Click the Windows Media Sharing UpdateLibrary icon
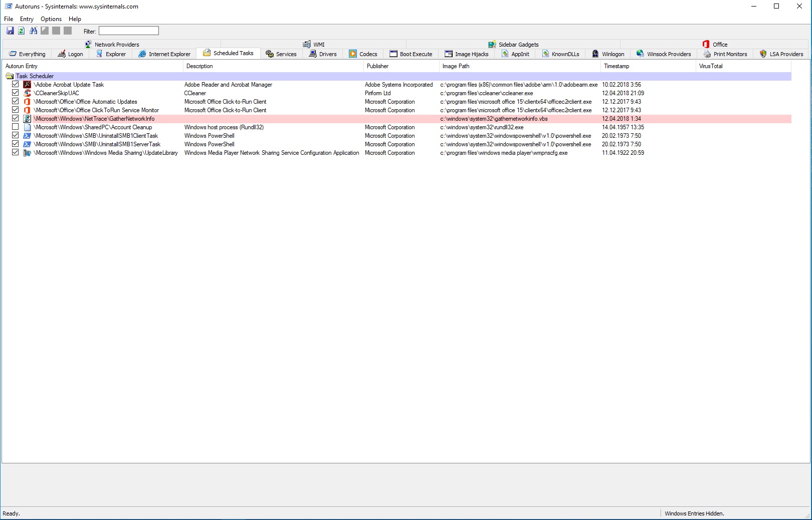The width and height of the screenshot is (812, 520). point(27,153)
